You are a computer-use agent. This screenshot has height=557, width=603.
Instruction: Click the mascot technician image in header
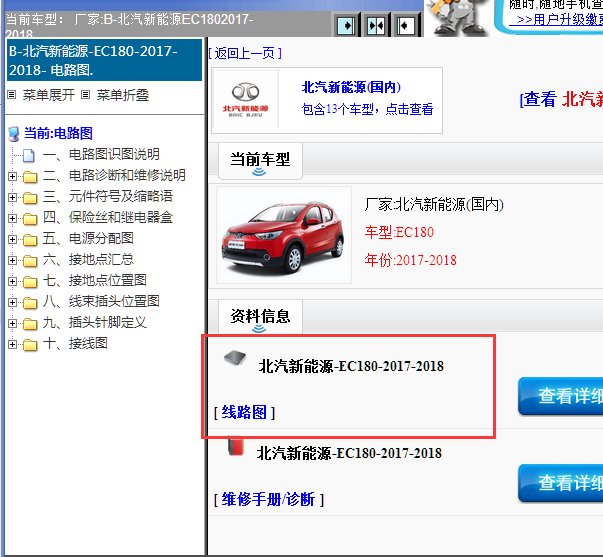pos(456,18)
